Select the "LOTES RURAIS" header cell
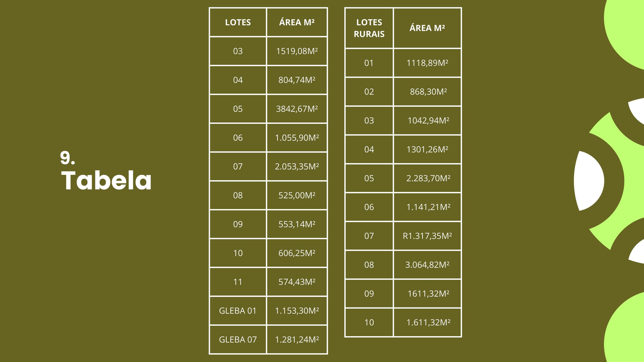This screenshot has width=644, height=362. click(x=369, y=28)
